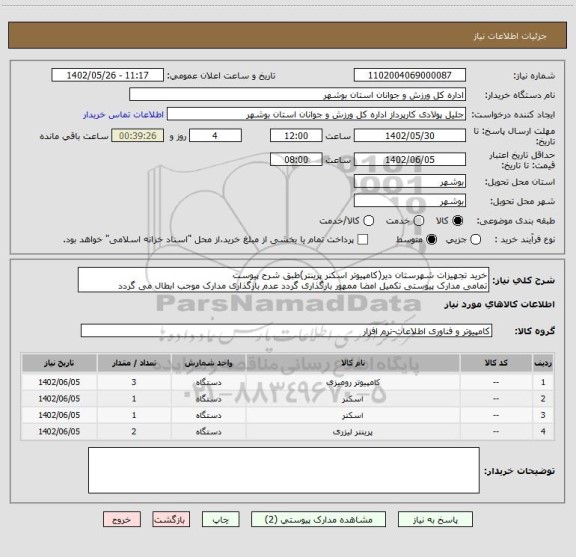Select the متوسط purchase type radio
Screen dimensions: 576x557
[431, 240]
